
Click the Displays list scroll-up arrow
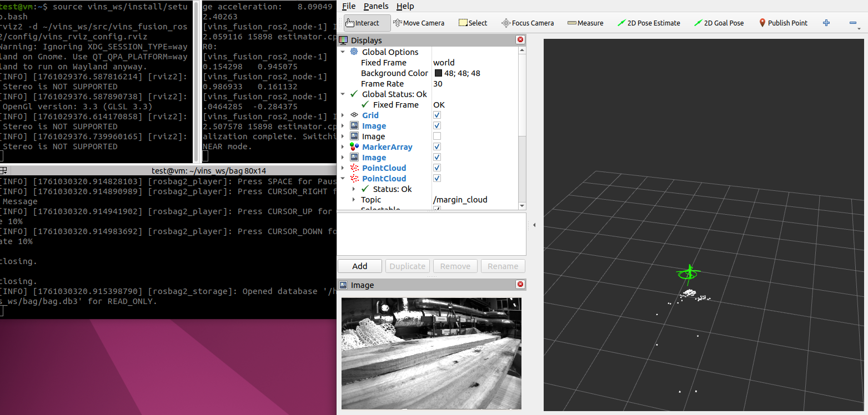522,50
